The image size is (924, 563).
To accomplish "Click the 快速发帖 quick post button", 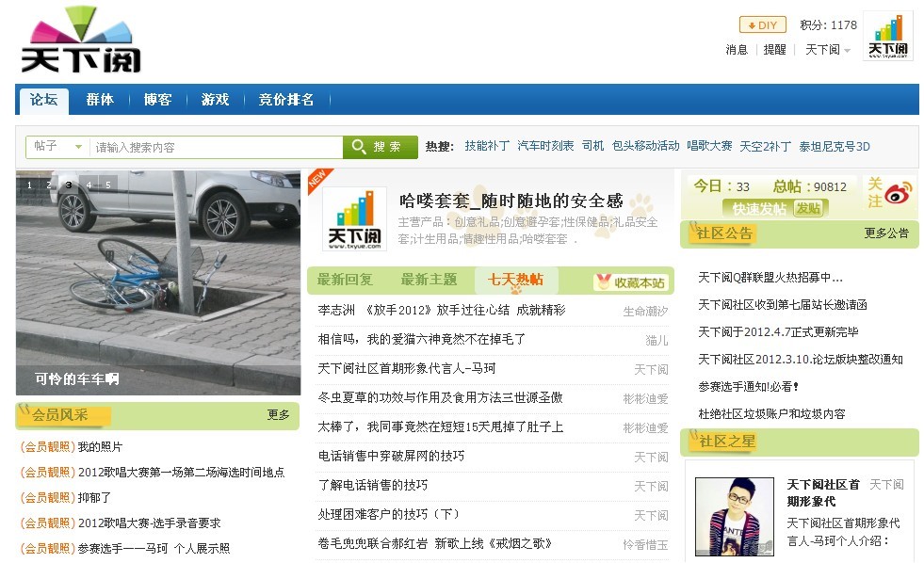I will [x=759, y=209].
